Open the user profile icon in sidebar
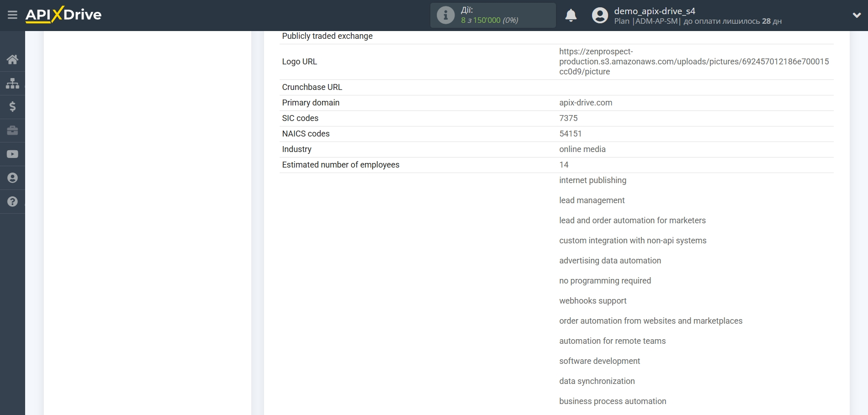 12,178
